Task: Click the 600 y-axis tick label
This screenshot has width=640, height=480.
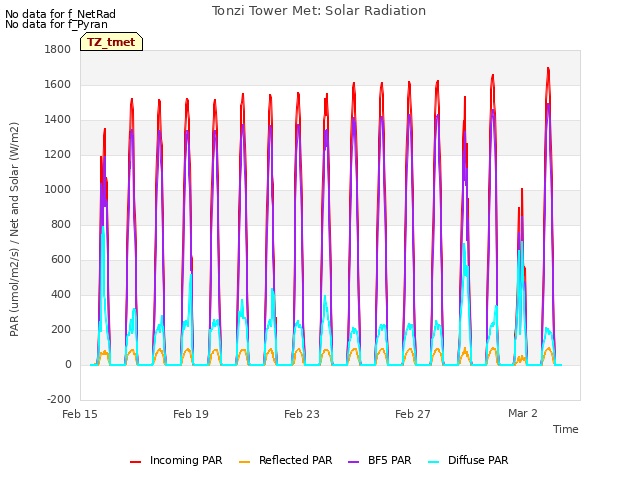Action: pos(61,260)
